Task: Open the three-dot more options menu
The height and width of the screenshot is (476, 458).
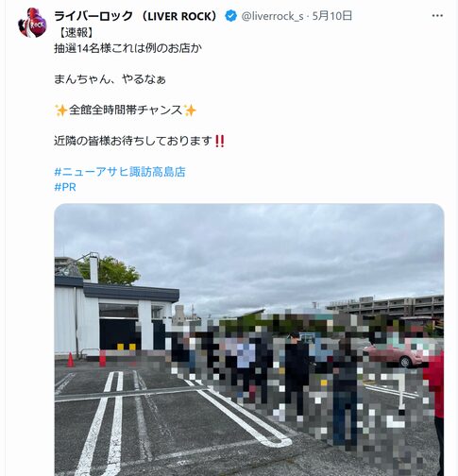Action: [x=437, y=15]
